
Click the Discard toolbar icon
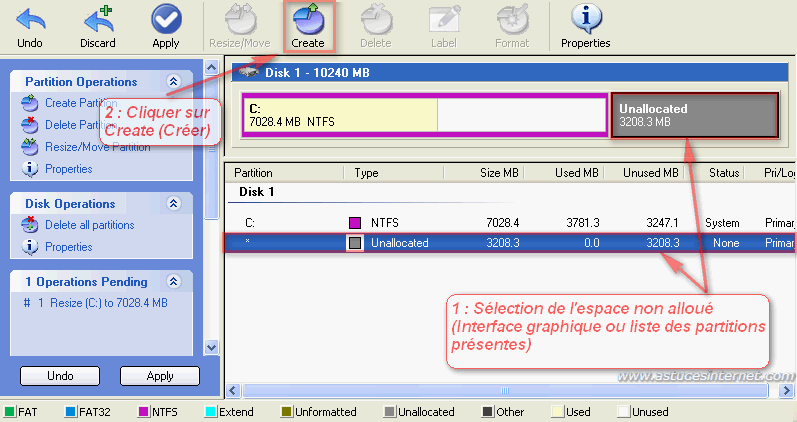point(98,19)
